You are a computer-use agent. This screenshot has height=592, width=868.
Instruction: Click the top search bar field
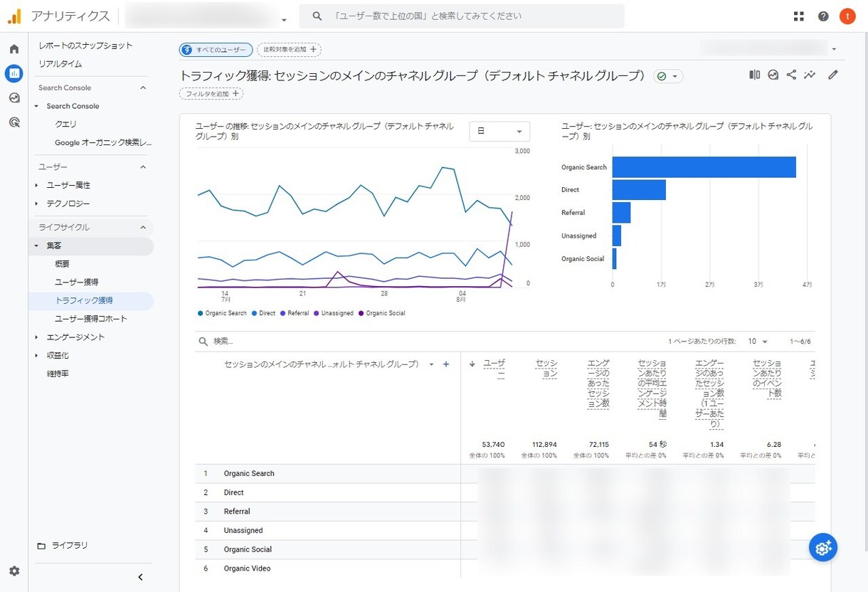(462, 16)
